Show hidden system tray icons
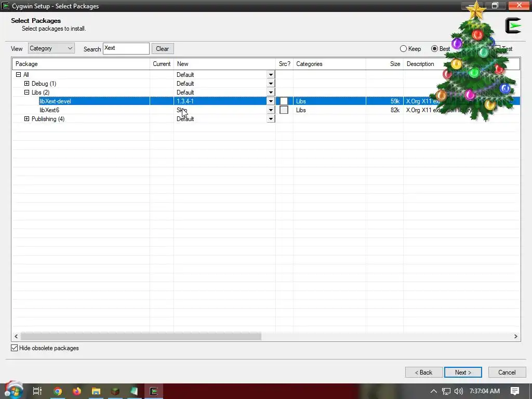 433,391
